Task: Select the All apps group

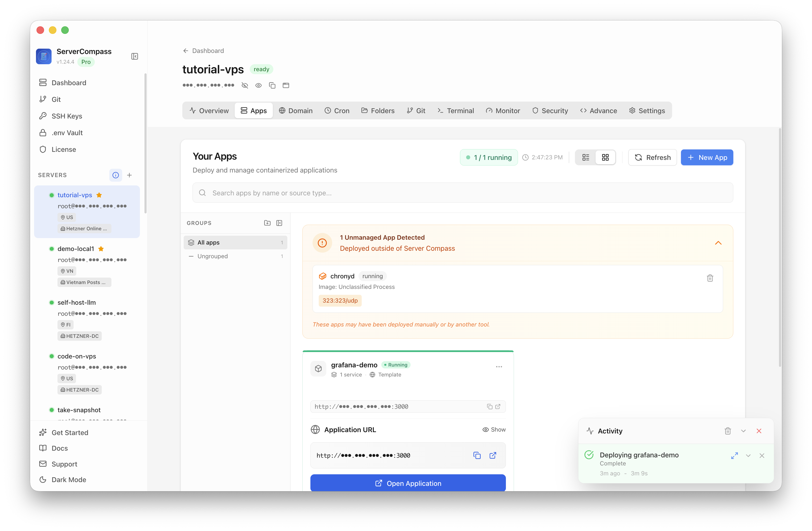Action: coord(235,242)
